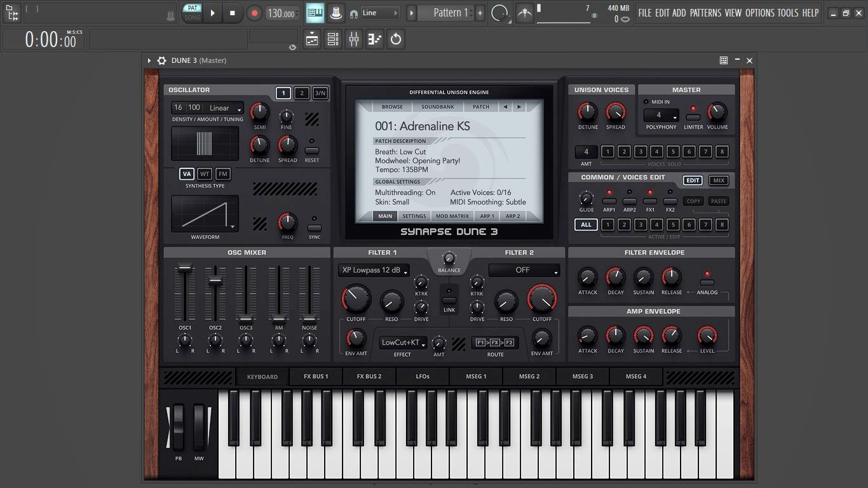Click the detached grid icon in the DUNE 3 title bar

(x=723, y=60)
